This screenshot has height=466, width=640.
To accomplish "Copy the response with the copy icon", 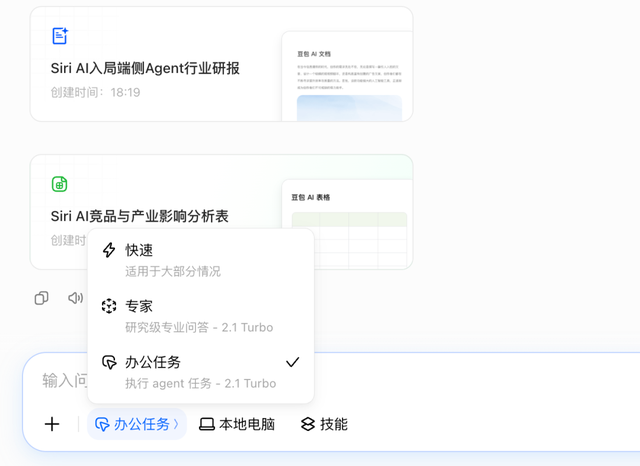I will (x=42, y=298).
